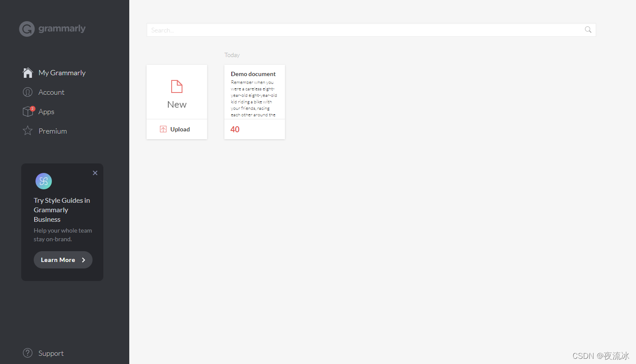
Task: Click the Today date label
Action: point(232,55)
